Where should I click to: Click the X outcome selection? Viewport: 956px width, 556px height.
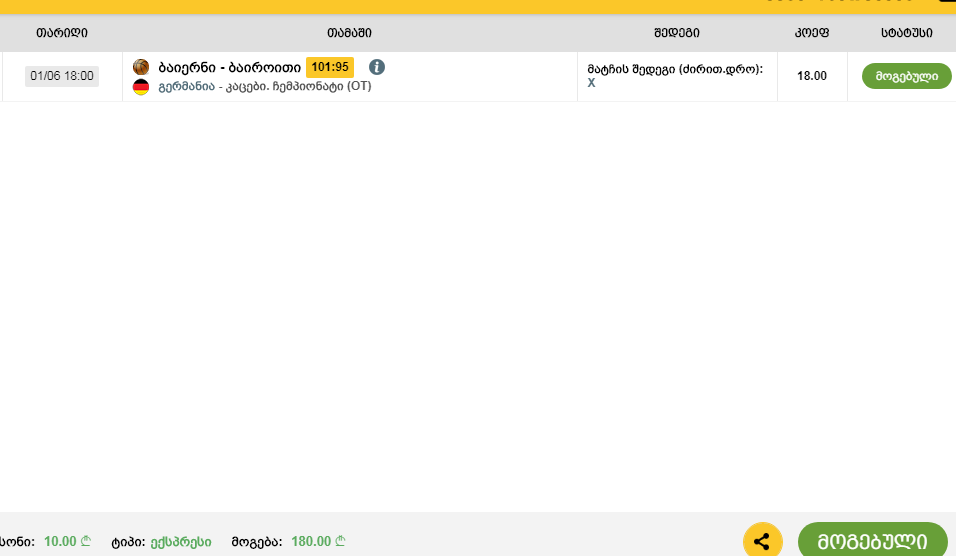click(591, 84)
